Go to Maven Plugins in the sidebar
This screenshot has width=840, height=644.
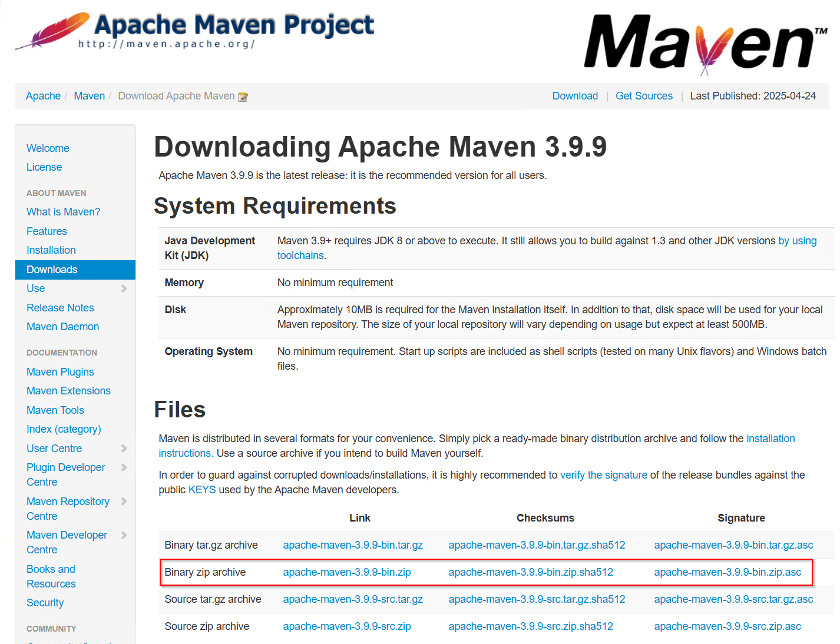60,372
